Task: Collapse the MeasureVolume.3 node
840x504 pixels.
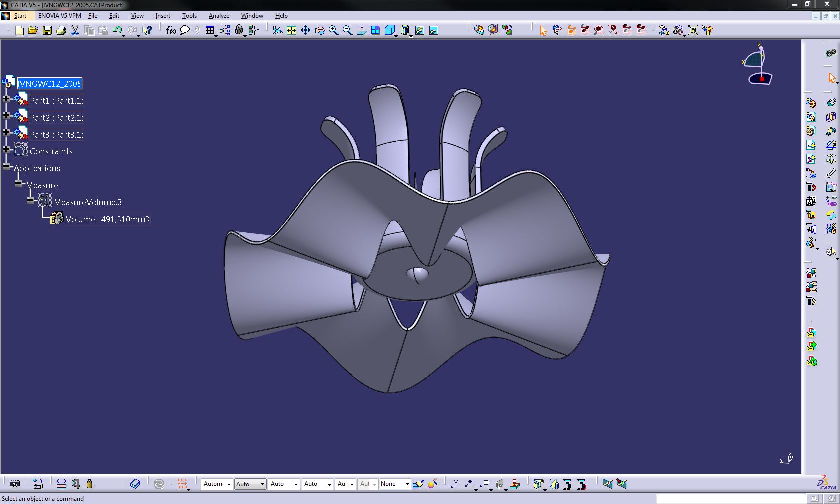Action: (31, 200)
